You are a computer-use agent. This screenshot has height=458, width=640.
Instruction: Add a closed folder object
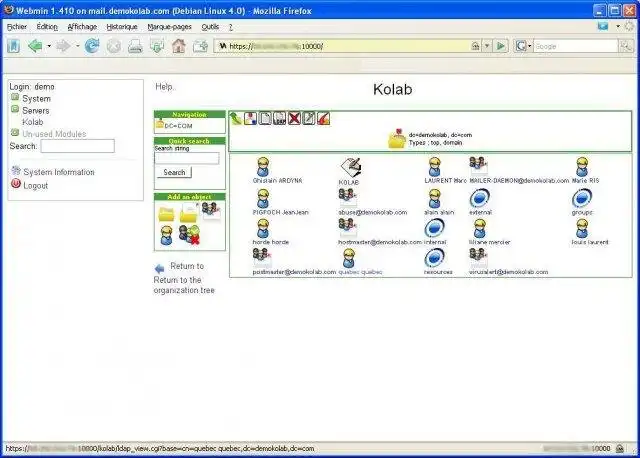pyautogui.click(x=166, y=213)
